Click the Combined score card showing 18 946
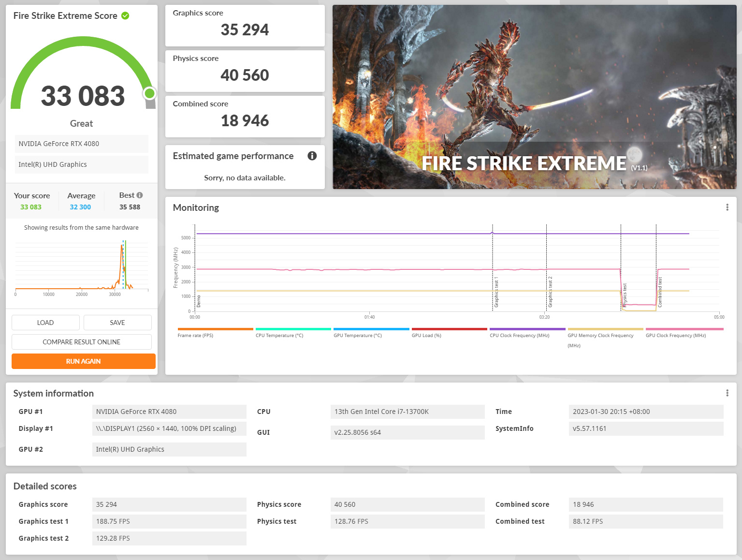 point(245,117)
